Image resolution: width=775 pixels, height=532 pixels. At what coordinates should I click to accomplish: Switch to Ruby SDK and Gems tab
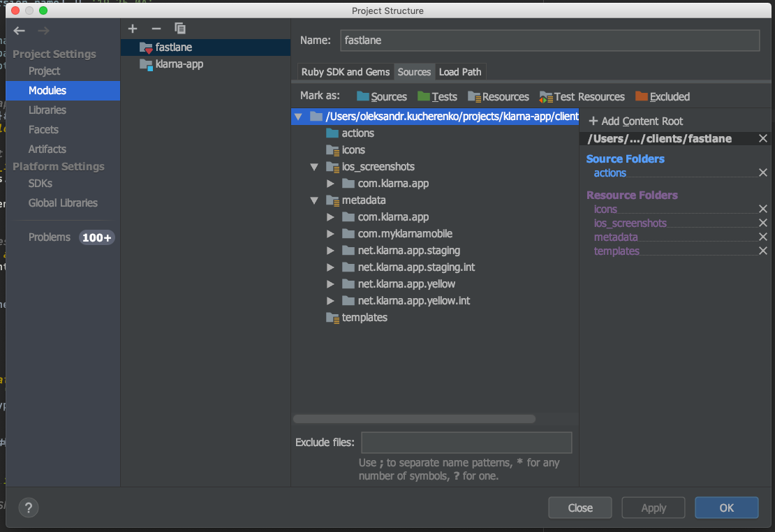pyautogui.click(x=344, y=71)
